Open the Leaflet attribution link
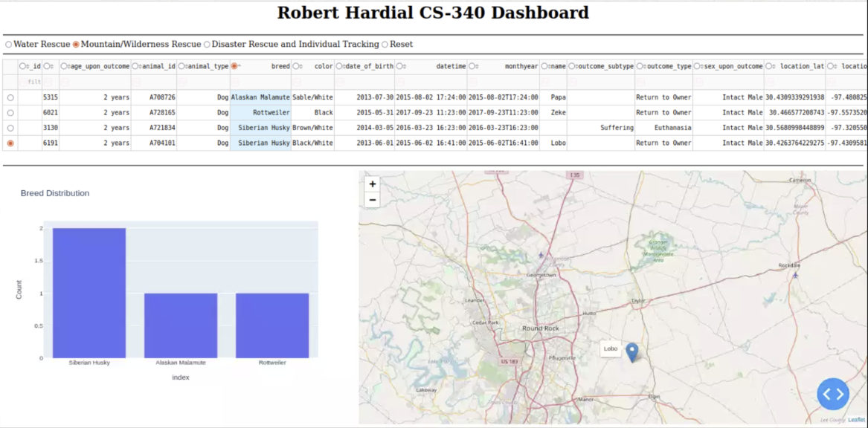The image size is (868, 428). (856, 420)
